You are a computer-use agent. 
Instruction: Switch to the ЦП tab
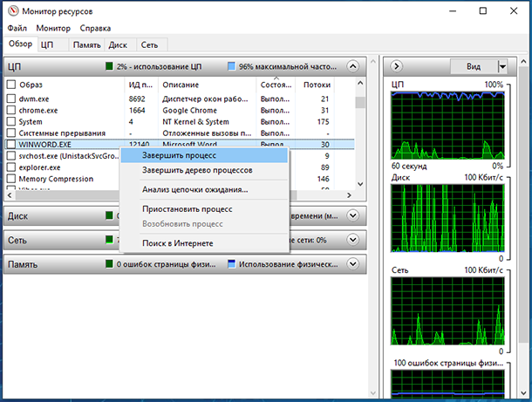53,44
